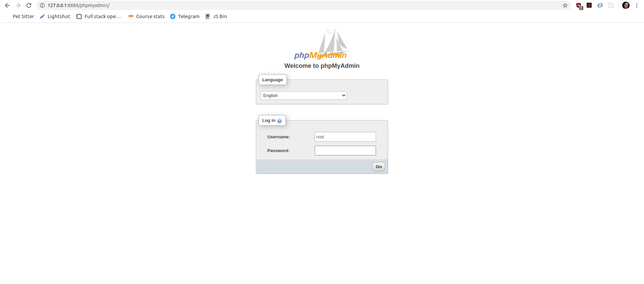
Task: Open the Pet Sitter bookmark
Action: (x=20, y=16)
